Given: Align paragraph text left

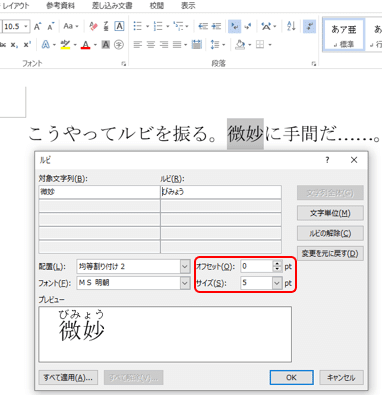Looking at the screenshot, I should pos(138,45).
